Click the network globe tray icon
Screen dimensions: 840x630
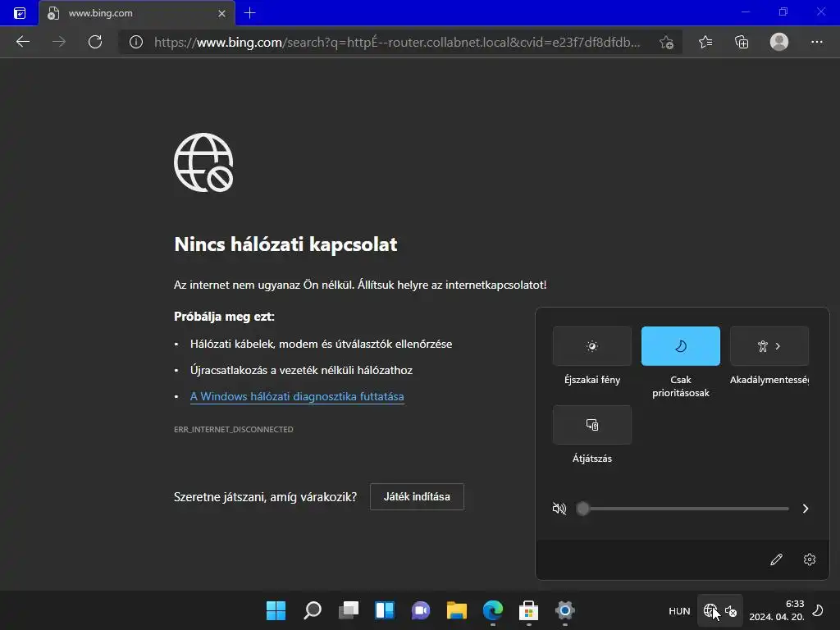[710, 610]
